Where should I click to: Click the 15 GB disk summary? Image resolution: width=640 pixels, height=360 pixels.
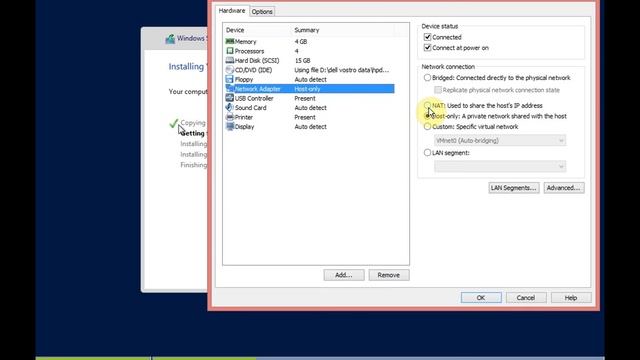pyautogui.click(x=302, y=60)
